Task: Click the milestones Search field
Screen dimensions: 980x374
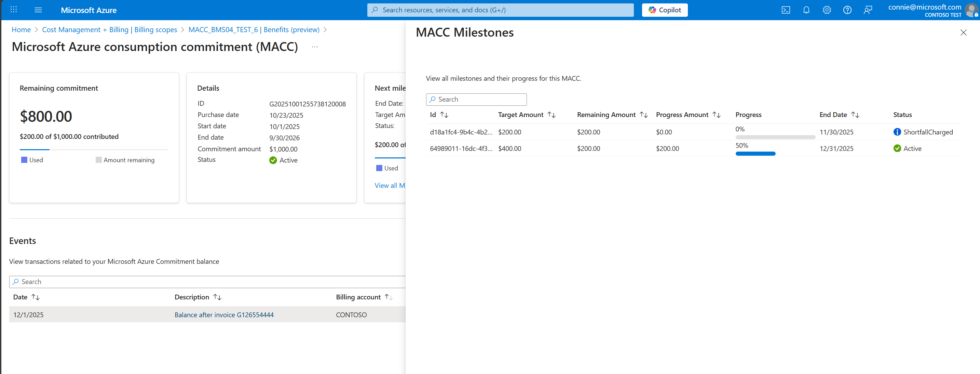Action: click(x=476, y=100)
